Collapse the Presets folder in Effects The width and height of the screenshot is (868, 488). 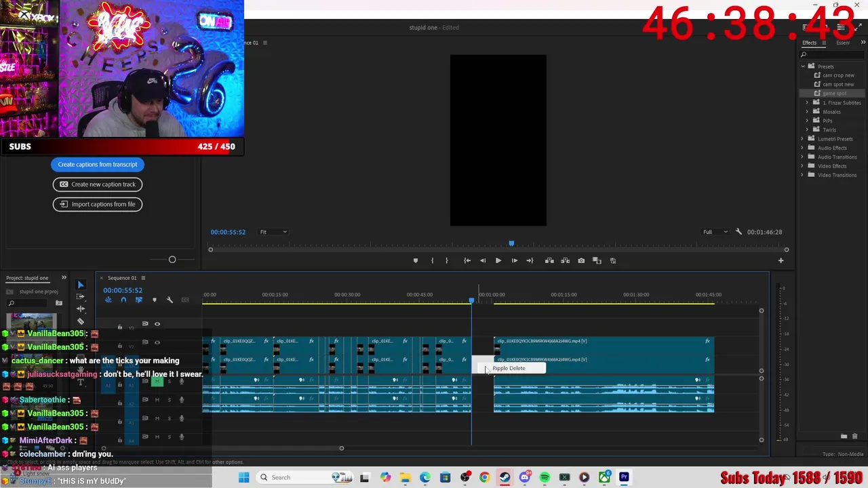tap(803, 66)
